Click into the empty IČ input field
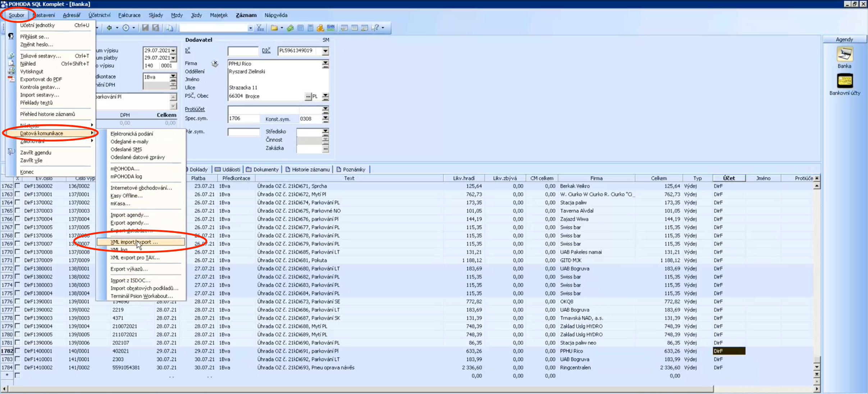The width and height of the screenshot is (868, 394). click(x=243, y=51)
